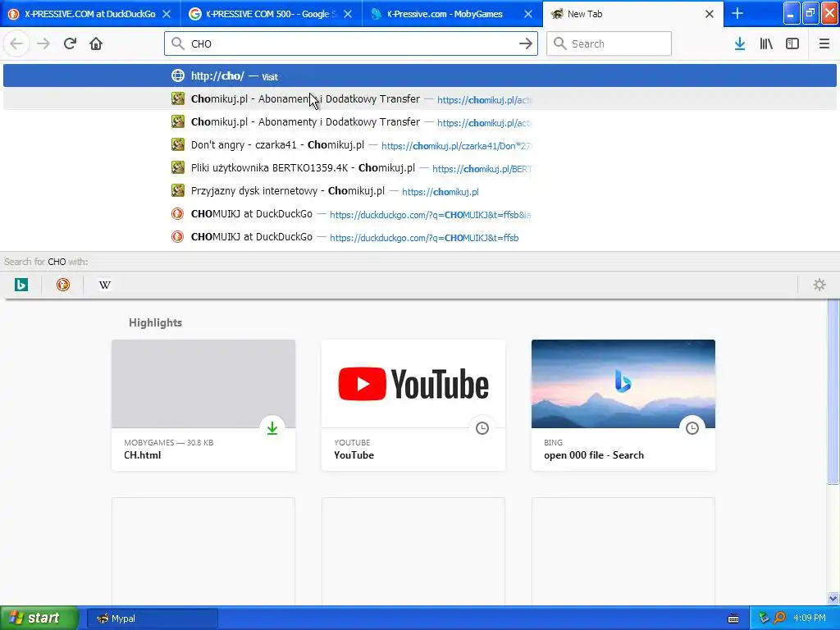Click the first system tray icon by the clock
Screen dimensions: 840x630
click(764, 618)
